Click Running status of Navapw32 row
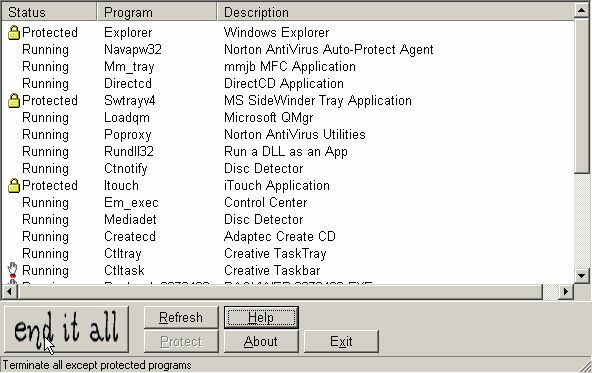Screen dimensions: 592x373 [45, 50]
